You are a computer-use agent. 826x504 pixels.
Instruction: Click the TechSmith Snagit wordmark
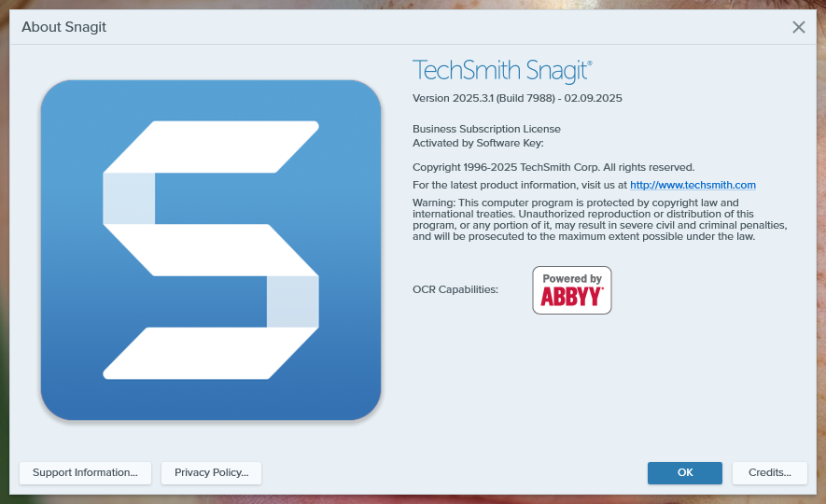502,71
